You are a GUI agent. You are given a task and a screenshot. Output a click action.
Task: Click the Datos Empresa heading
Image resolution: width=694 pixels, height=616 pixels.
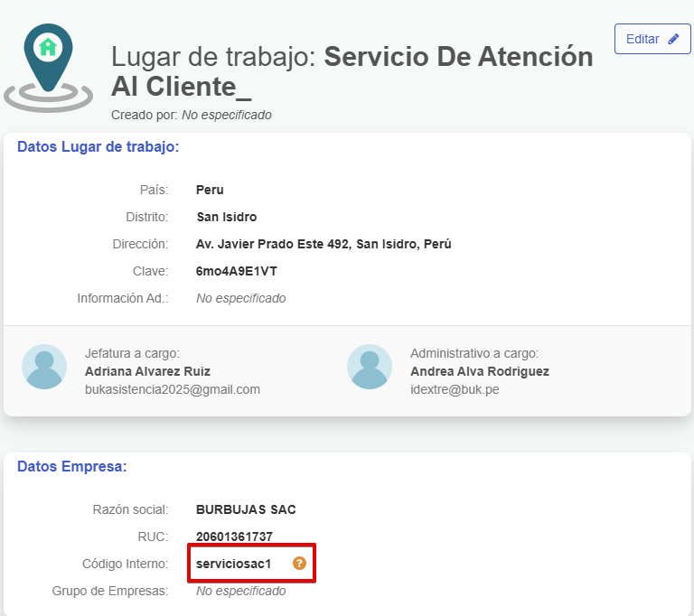click(x=72, y=466)
